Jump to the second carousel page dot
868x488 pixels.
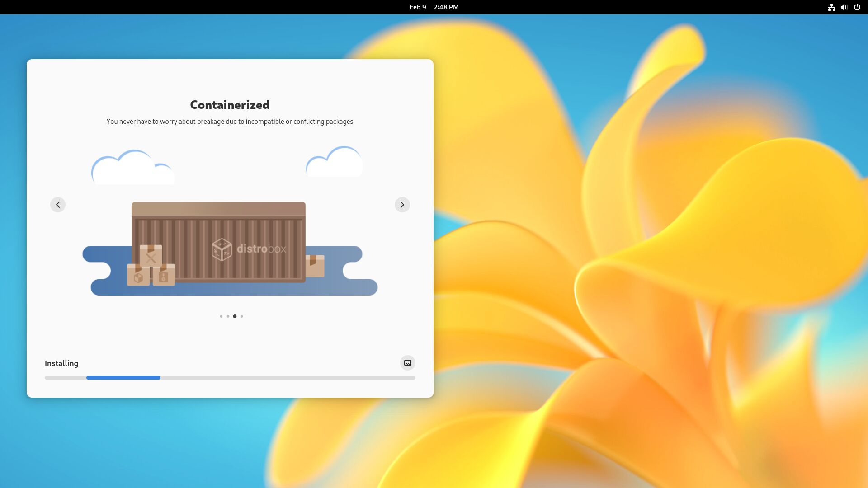(228, 316)
